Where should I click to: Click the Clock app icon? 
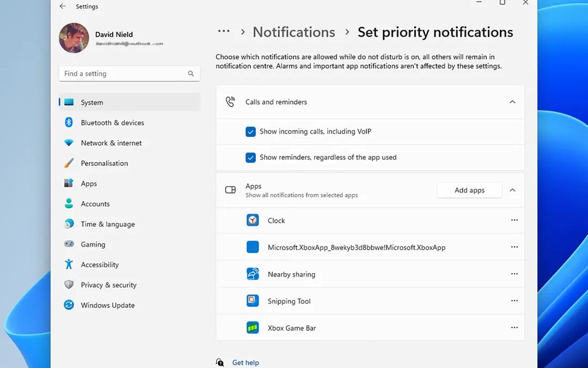click(x=253, y=220)
